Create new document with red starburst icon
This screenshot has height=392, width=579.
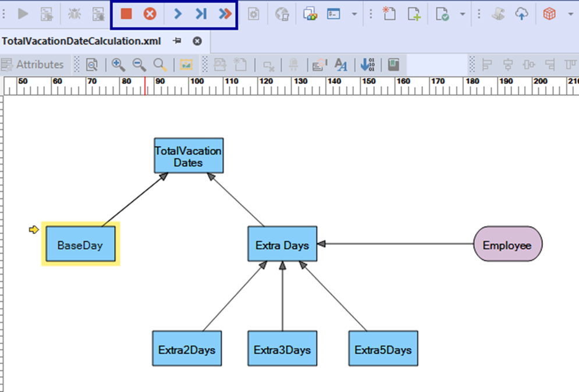389,13
